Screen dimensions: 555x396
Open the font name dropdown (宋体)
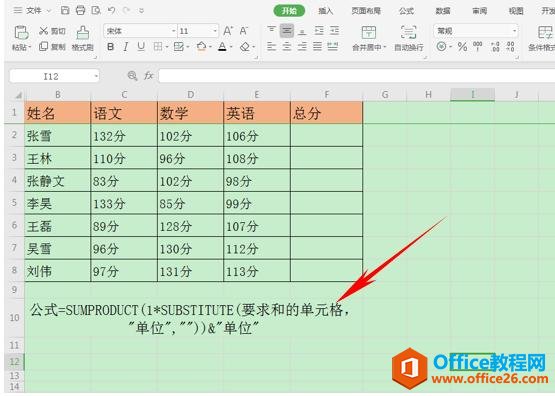(x=173, y=31)
